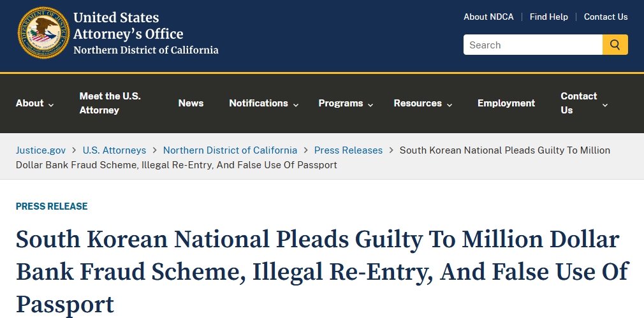Follow the Justice.gov breadcrumb link
This screenshot has width=644, height=318.
41,150
